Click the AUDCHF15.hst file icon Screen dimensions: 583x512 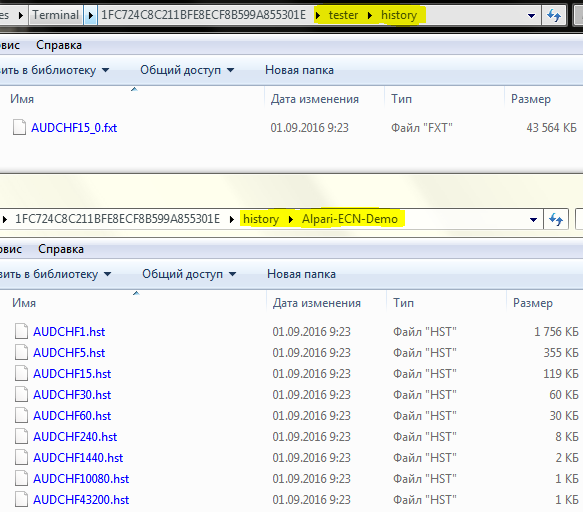22,373
